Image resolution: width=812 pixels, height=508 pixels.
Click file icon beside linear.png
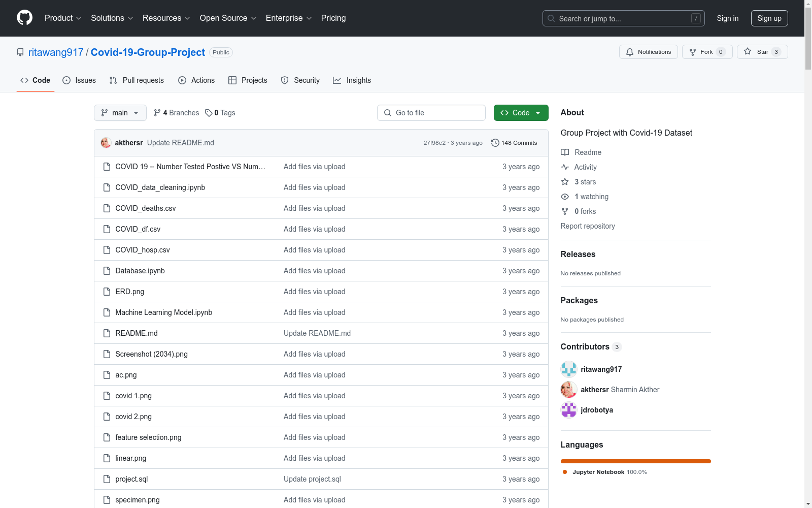107,458
